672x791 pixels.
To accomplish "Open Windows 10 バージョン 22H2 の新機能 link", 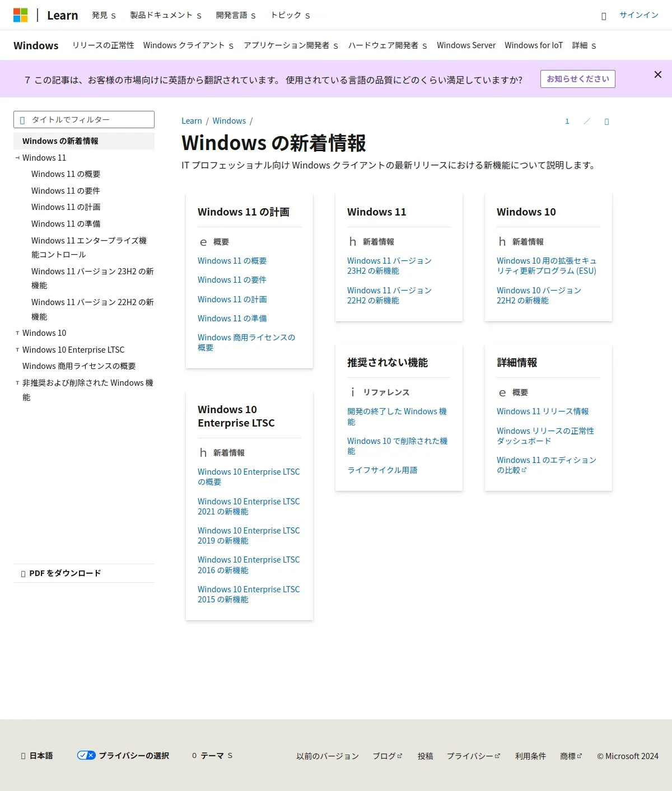I will coord(539,296).
